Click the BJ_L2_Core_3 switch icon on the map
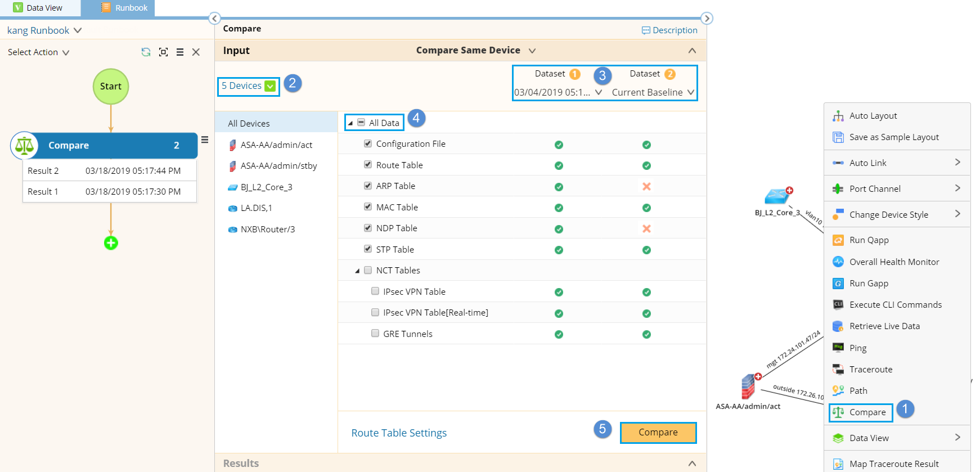The height and width of the screenshot is (472, 980). pos(777,196)
